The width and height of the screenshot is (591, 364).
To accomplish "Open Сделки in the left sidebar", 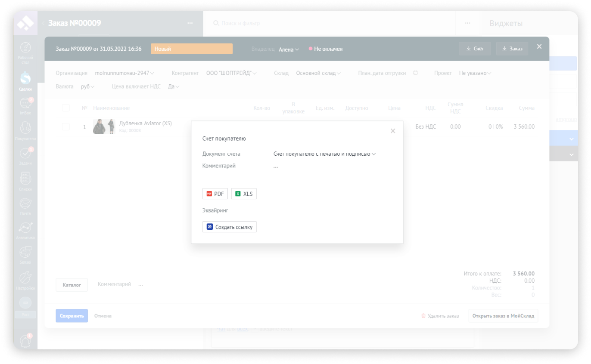I will click(25, 81).
